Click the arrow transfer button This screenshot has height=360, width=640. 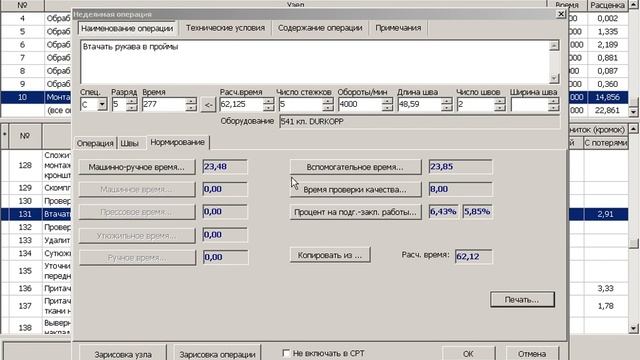[x=208, y=105]
